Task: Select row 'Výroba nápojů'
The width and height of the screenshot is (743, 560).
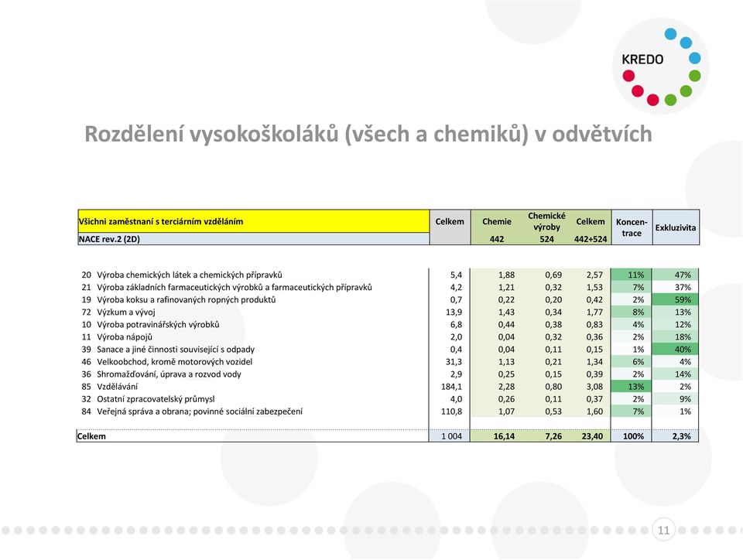Action: click(388, 336)
